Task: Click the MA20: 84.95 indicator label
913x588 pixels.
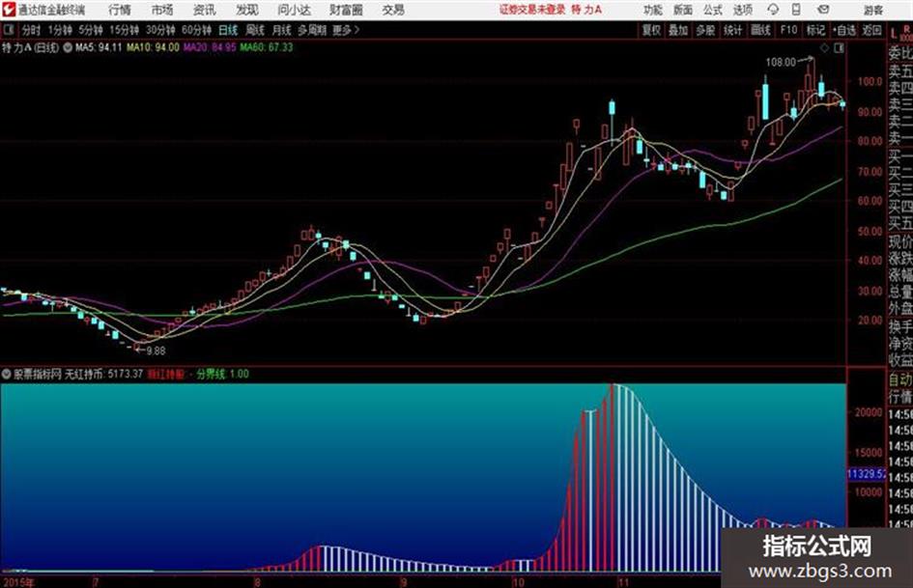Action: point(211,47)
